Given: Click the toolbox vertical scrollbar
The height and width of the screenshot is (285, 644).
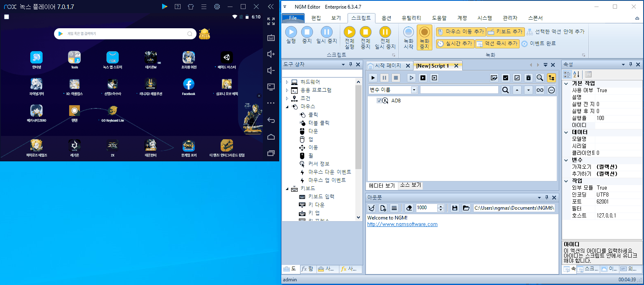Looking at the screenshot, I should [359, 127].
